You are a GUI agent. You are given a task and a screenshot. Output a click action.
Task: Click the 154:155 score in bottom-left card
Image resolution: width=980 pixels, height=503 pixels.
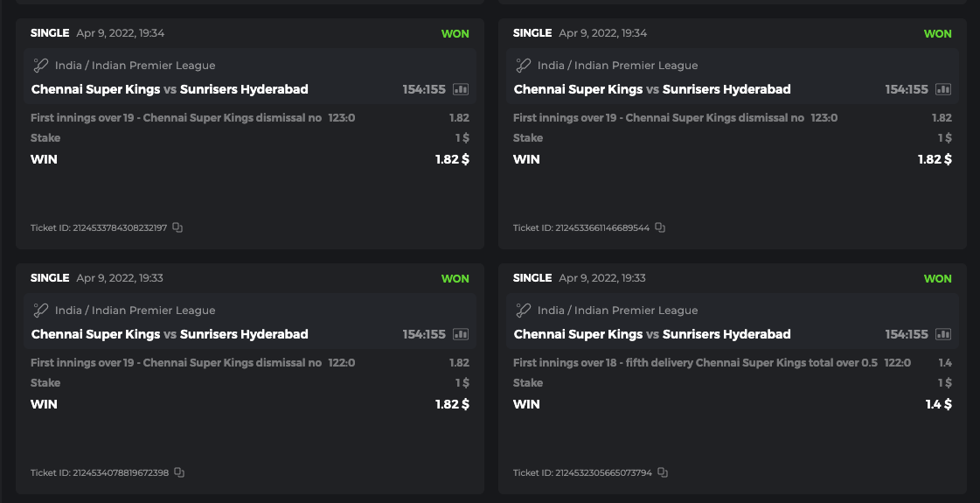tap(424, 334)
